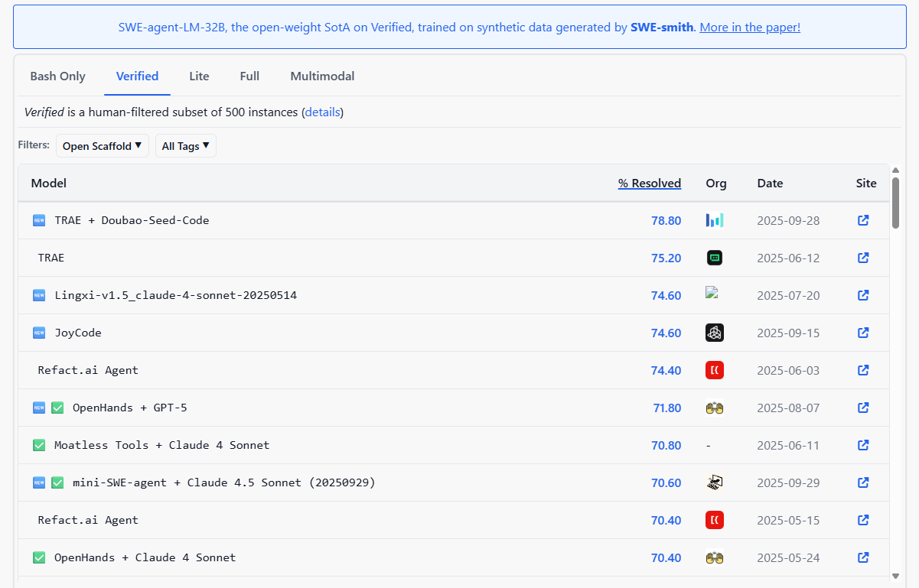Screen dimensions: 919x588
Task: Click the 70.80 resolved score
Action: pos(666,445)
